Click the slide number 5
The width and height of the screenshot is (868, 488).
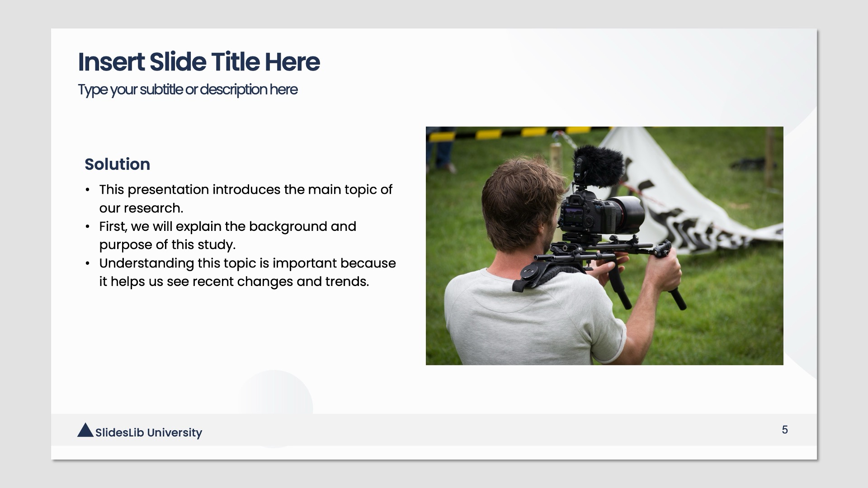(785, 430)
